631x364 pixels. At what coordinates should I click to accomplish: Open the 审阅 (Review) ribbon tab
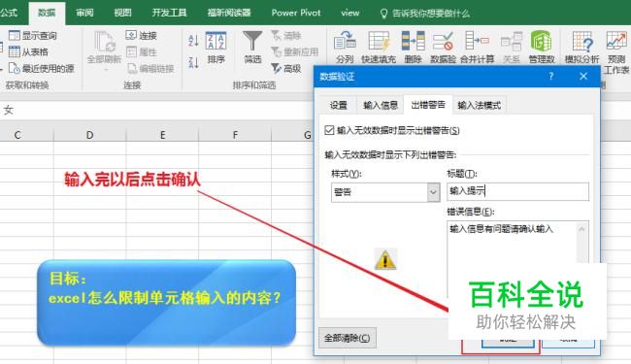84,13
